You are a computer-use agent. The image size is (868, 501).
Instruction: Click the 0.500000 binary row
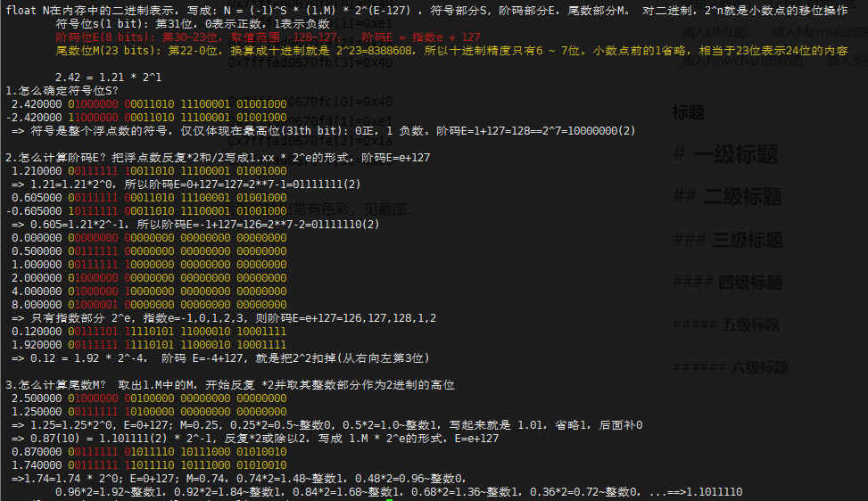tap(149, 251)
